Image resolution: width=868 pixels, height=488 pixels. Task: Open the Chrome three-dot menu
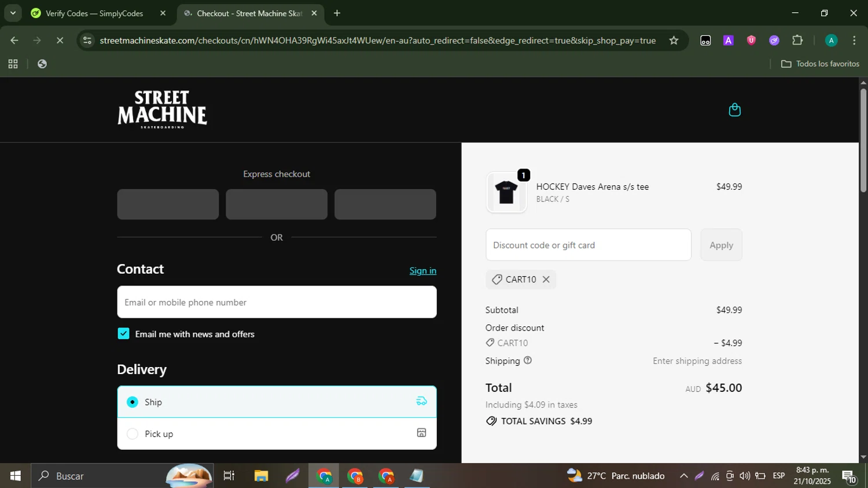tap(854, 40)
